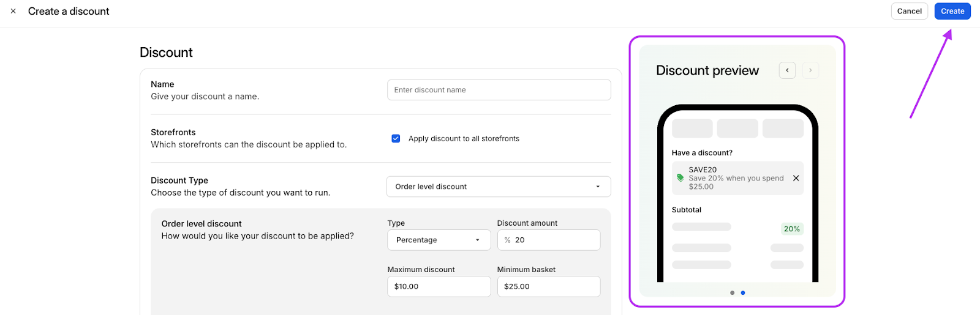Click the Discount amount field
This screenshot has width=980, height=315.
(549, 240)
